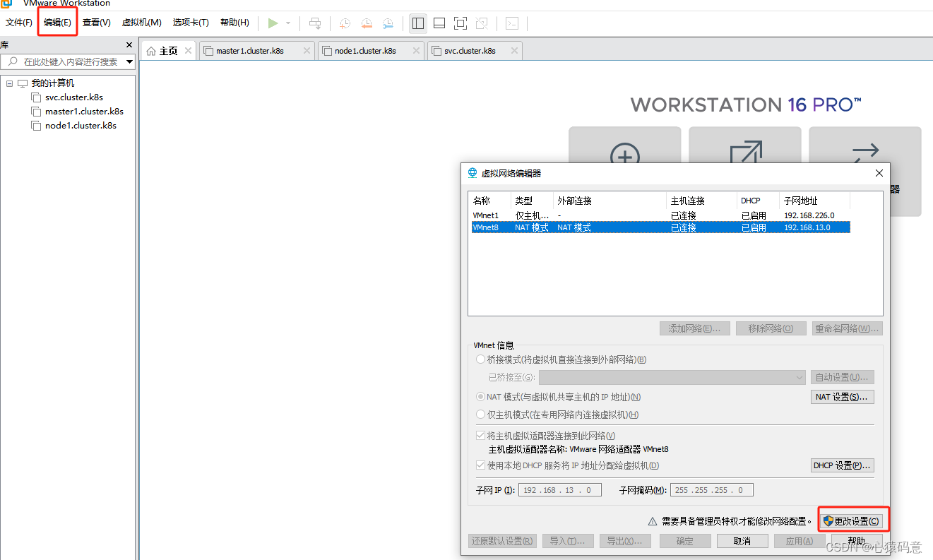
Task: Click the full screen mode icon
Action: pos(460,23)
